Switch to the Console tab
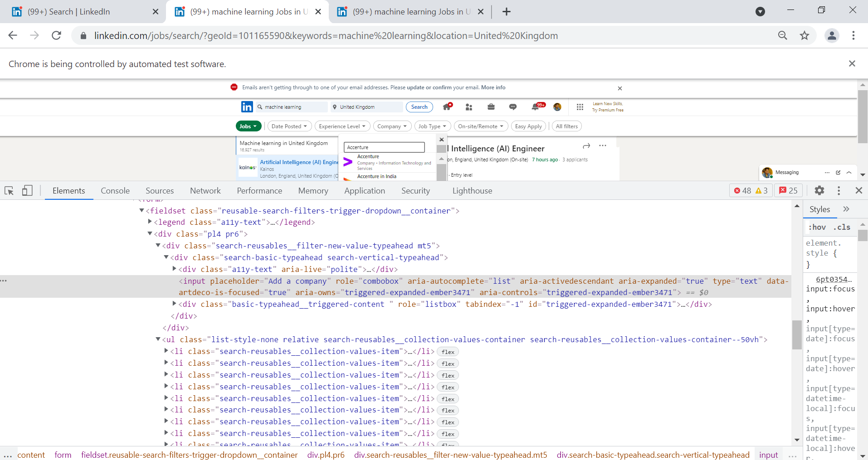The height and width of the screenshot is (460, 868). pos(115,191)
